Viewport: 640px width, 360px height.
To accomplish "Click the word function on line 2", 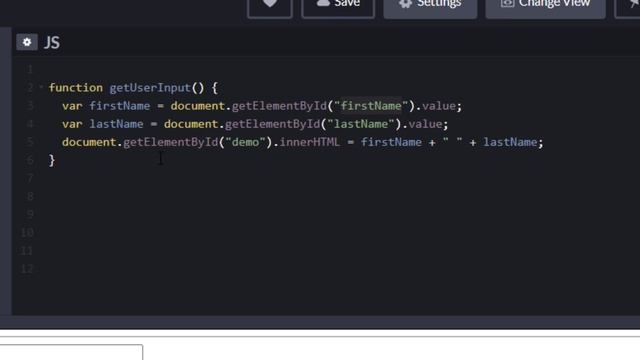I will [x=76, y=88].
